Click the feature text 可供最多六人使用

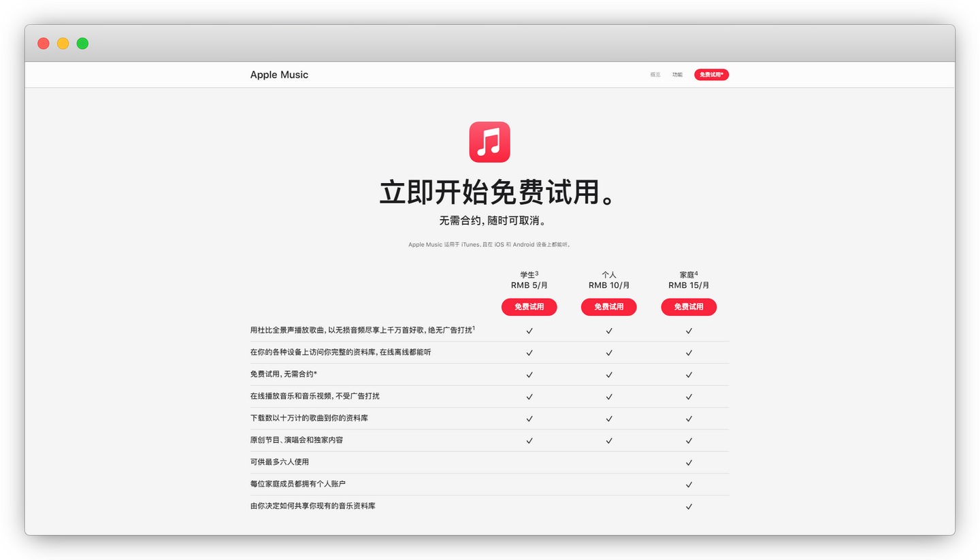(280, 462)
